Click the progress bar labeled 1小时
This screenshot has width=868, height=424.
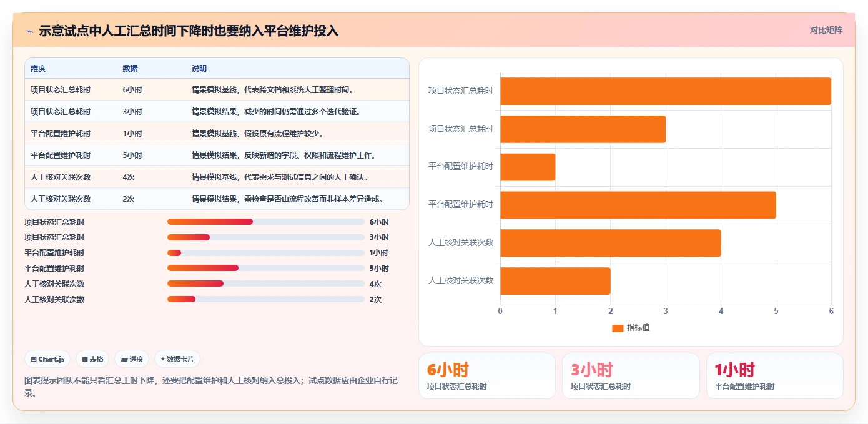coord(266,253)
